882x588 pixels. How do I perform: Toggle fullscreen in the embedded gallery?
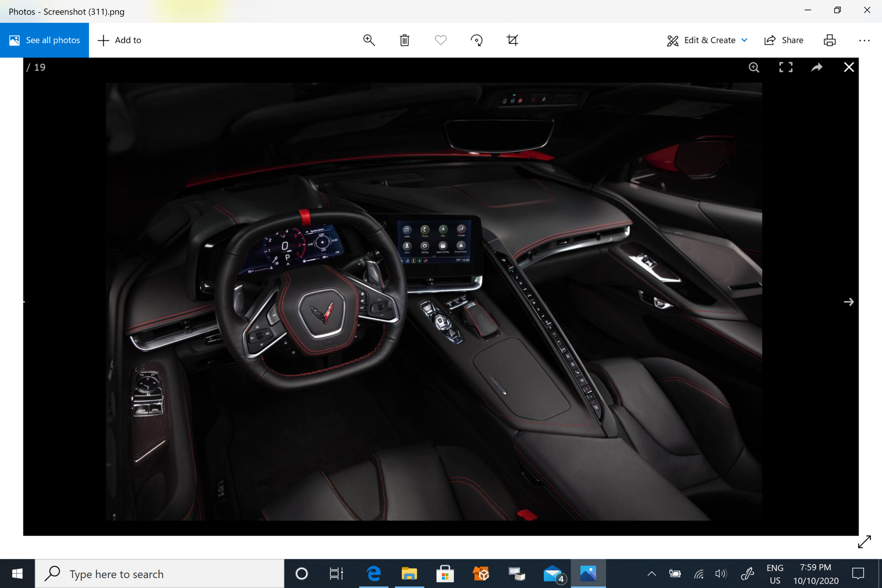[785, 67]
